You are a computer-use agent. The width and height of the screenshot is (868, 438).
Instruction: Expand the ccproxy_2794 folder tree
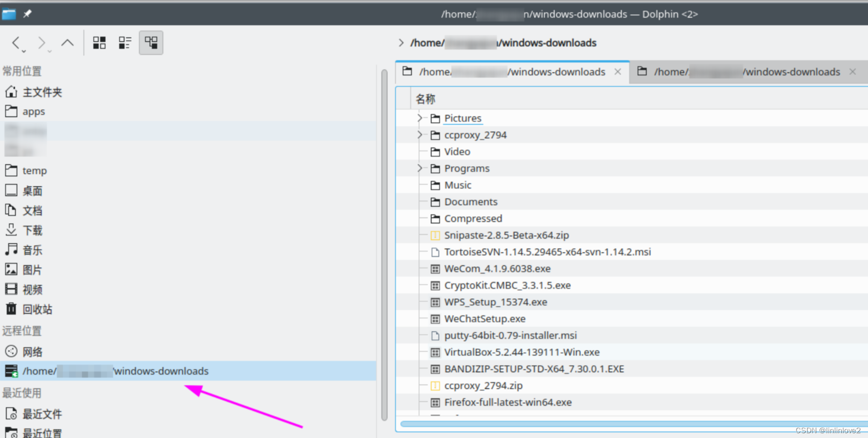tap(420, 135)
